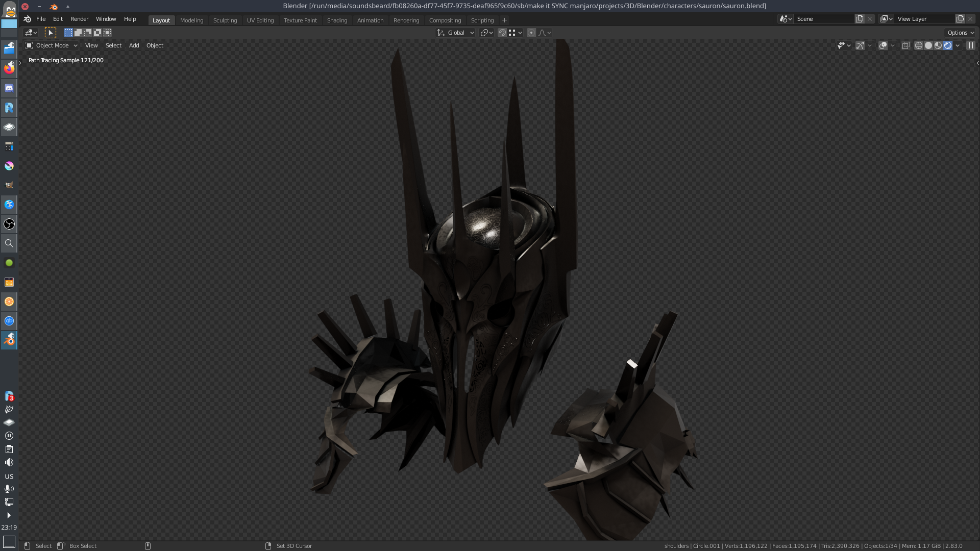Image resolution: width=980 pixels, height=551 pixels.
Task: Open the viewport View menu
Action: click(x=91, y=45)
